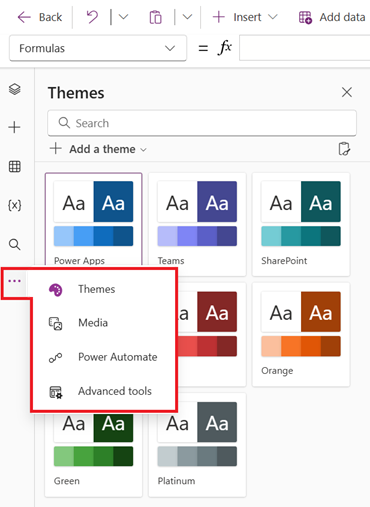Click the Back arrow icon
The image size is (370, 507).
pyautogui.click(x=24, y=17)
